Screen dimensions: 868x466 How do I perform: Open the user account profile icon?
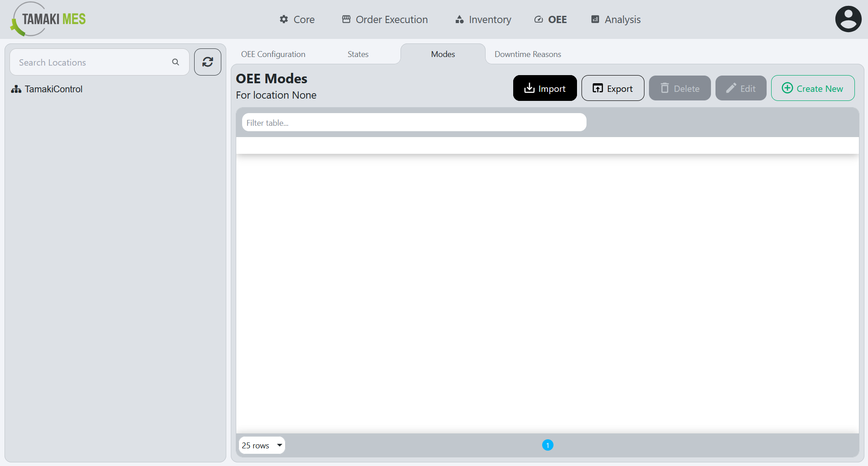848,19
